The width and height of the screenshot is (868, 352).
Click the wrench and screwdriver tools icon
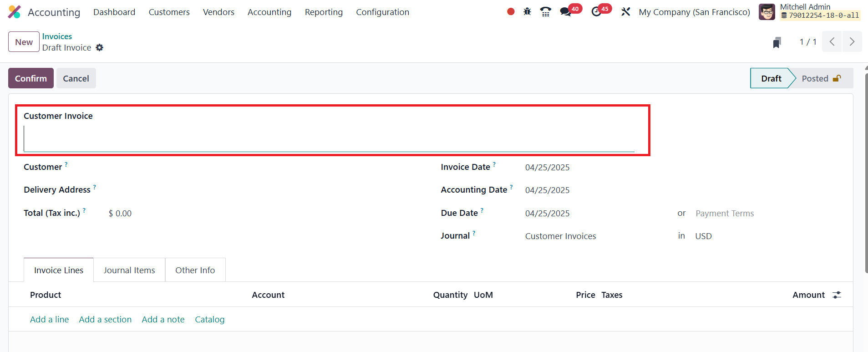pyautogui.click(x=626, y=12)
